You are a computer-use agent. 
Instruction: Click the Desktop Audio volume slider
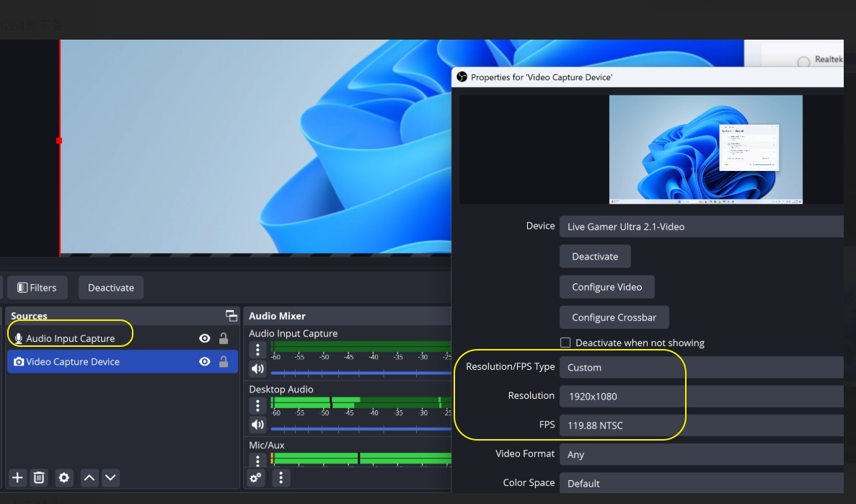(361, 429)
